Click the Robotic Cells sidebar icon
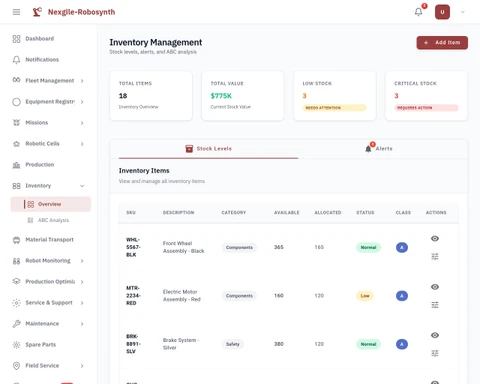This screenshot has width=480, height=384. [x=16, y=144]
